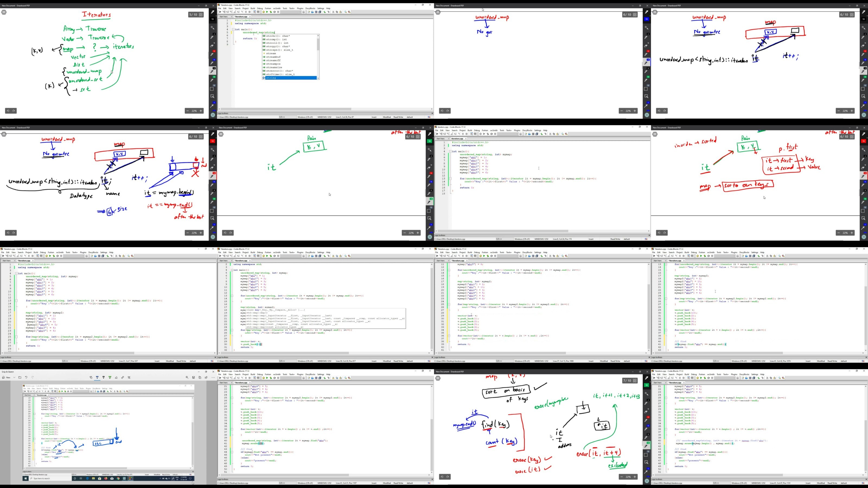The height and width of the screenshot is (488, 868).
Task: Pick black color swatch in Drawboard 5/10 sidebar
Action: [213, 19]
